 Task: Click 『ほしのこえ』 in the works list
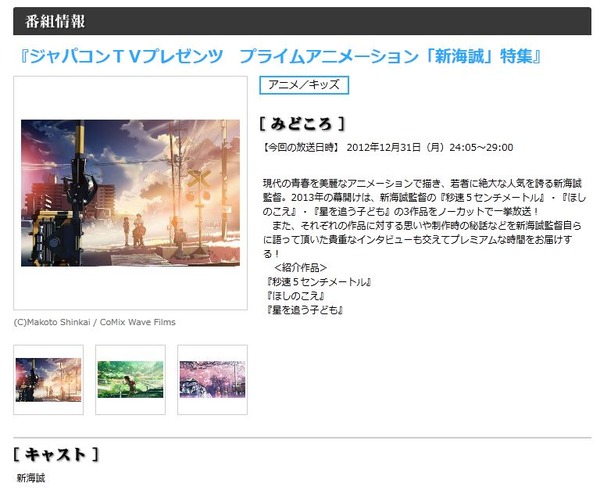(x=295, y=296)
